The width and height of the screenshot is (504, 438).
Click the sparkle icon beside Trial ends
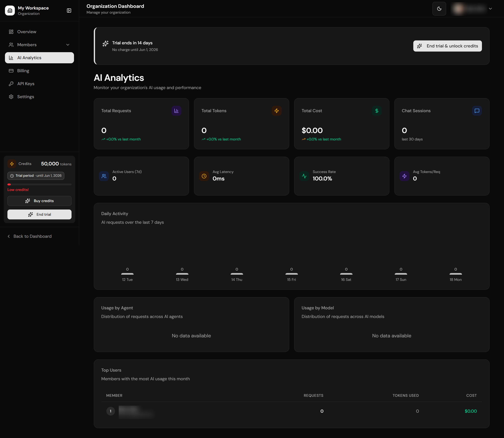tap(106, 44)
